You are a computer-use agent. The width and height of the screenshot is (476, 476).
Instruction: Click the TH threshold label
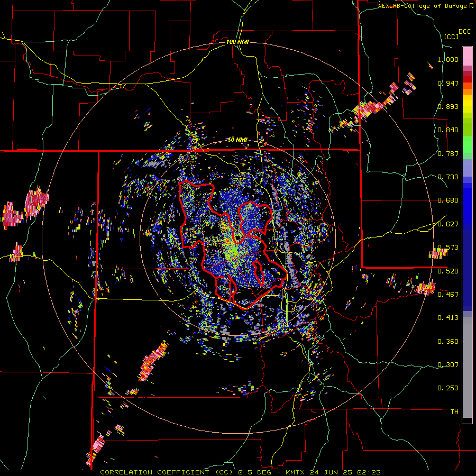click(454, 411)
